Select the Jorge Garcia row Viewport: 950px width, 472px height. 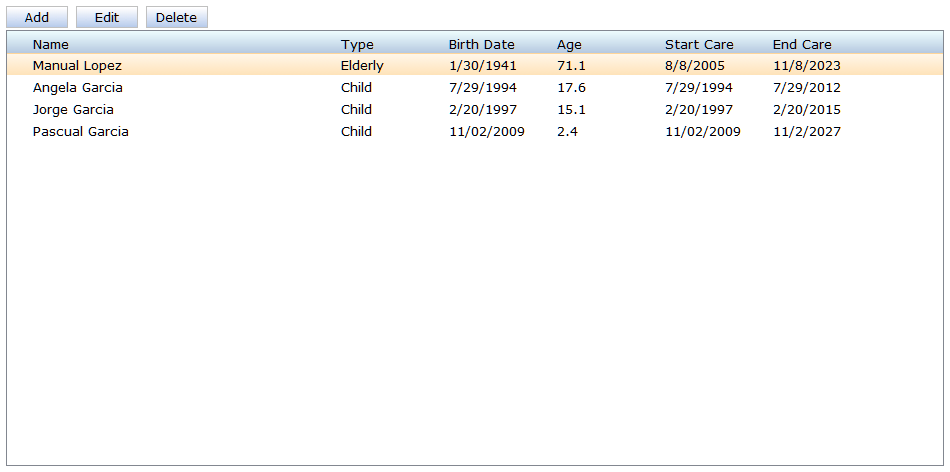point(73,110)
